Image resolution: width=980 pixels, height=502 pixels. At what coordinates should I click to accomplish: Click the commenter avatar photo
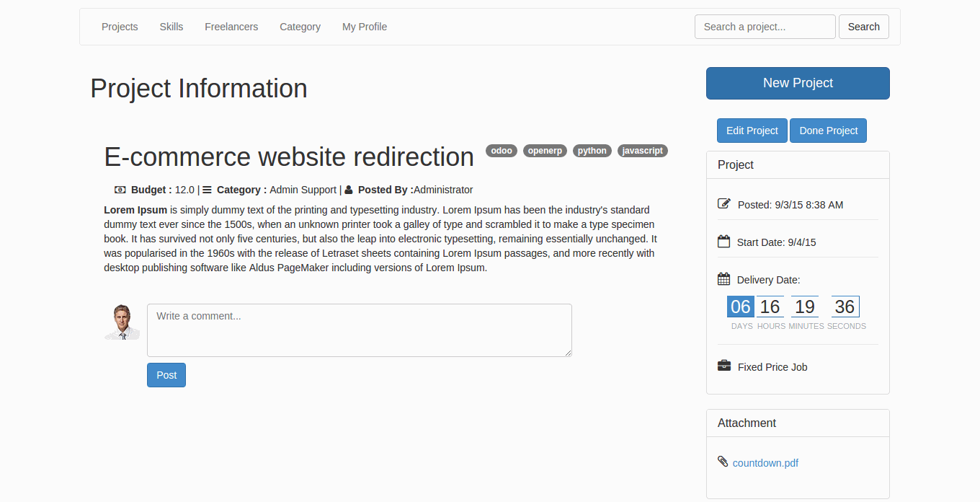[122, 322]
